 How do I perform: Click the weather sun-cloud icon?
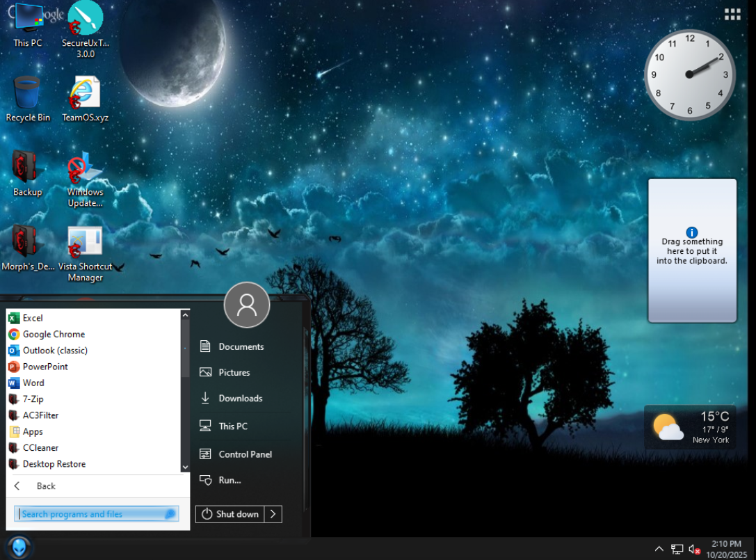[x=668, y=427]
